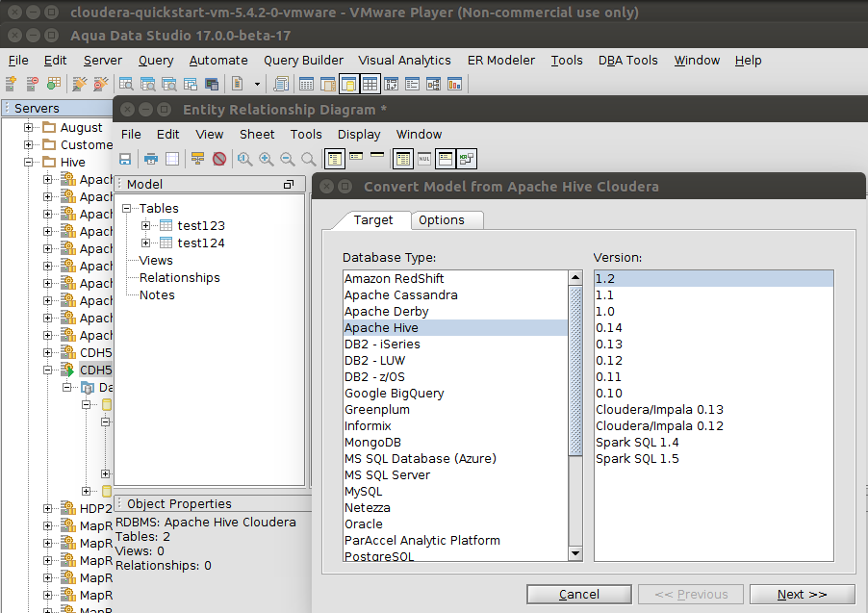
Task: Click the register server icon in main toolbar
Action: 13,85
